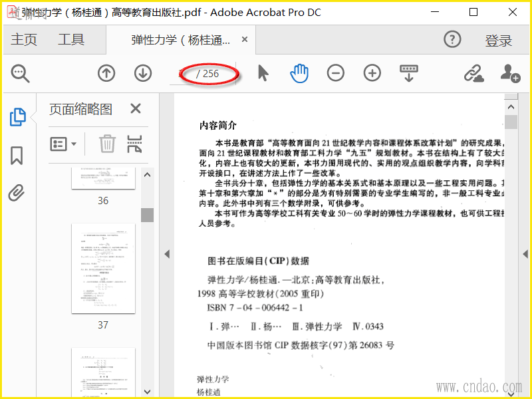Expand right tools pane arrow
532x399 pixels.
pos(525,254)
